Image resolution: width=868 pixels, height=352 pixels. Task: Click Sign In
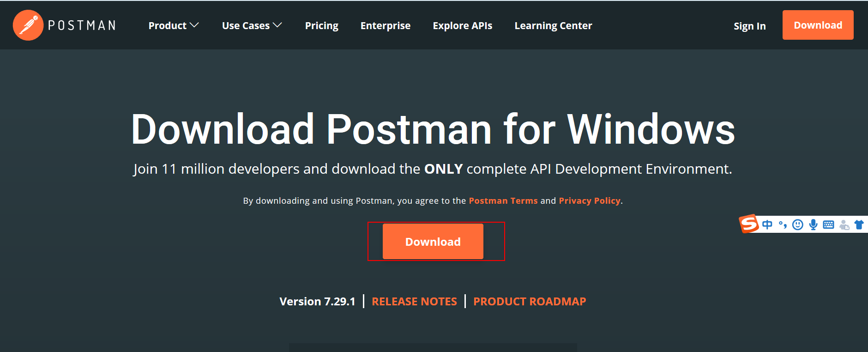tap(749, 26)
